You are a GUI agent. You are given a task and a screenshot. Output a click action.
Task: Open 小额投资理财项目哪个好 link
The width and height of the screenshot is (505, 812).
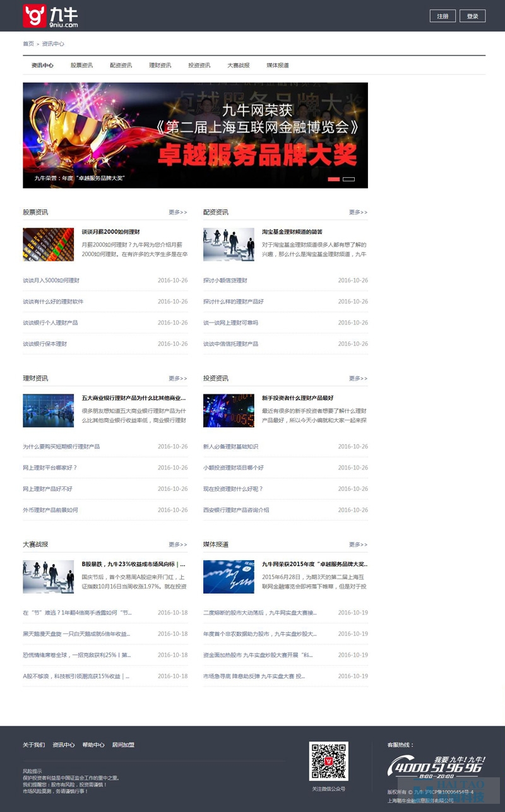pos(234,468)
